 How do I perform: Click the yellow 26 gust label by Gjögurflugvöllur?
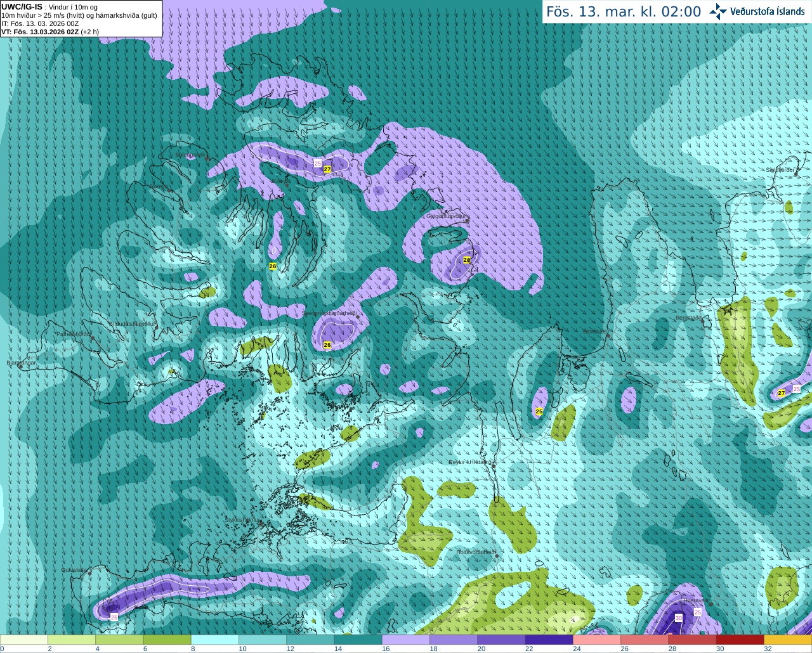[467, 260]
